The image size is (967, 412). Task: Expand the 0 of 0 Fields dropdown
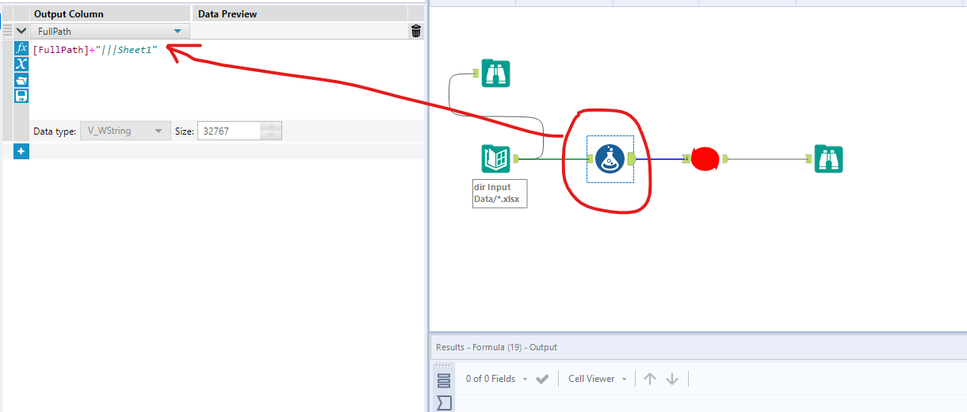496,379
